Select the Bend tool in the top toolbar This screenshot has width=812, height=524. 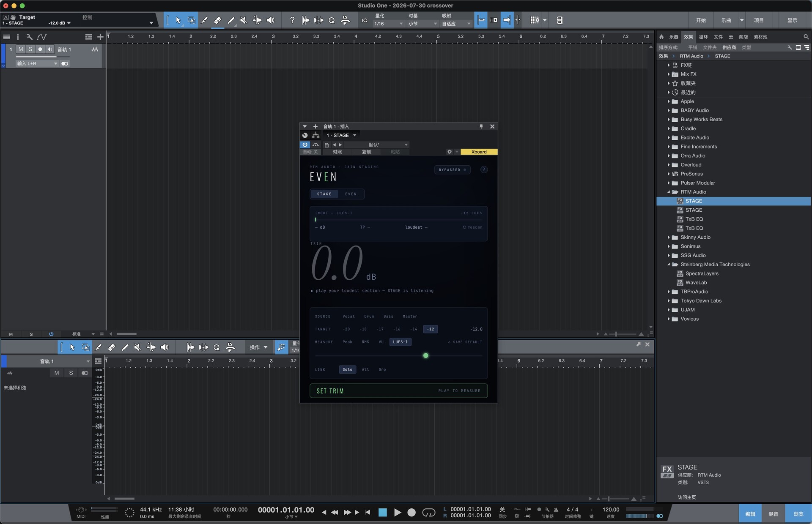(257, 20)
